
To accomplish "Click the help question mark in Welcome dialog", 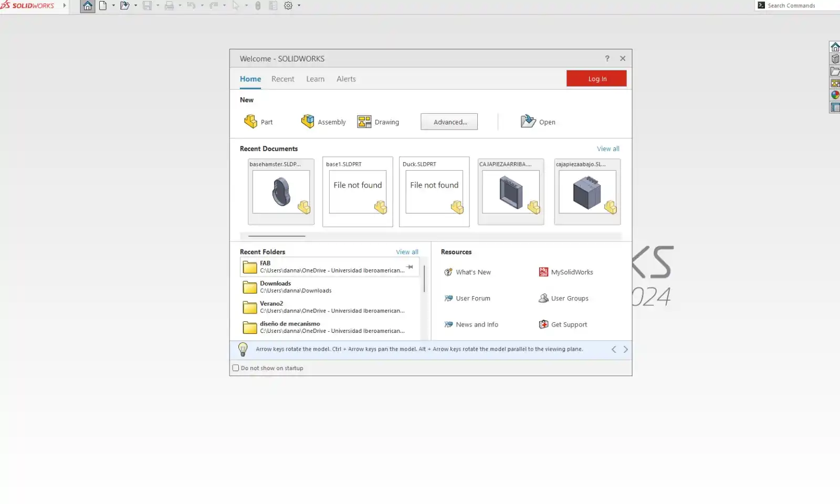I will point(607,58).
